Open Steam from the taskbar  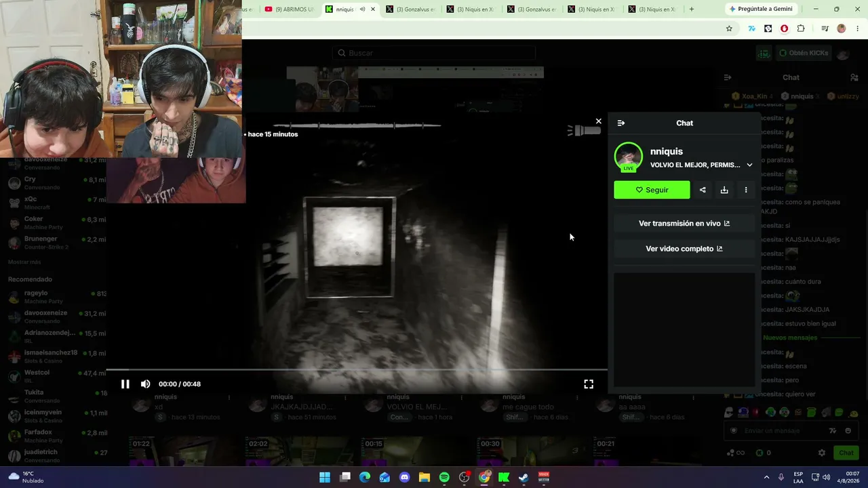[524, 477]
